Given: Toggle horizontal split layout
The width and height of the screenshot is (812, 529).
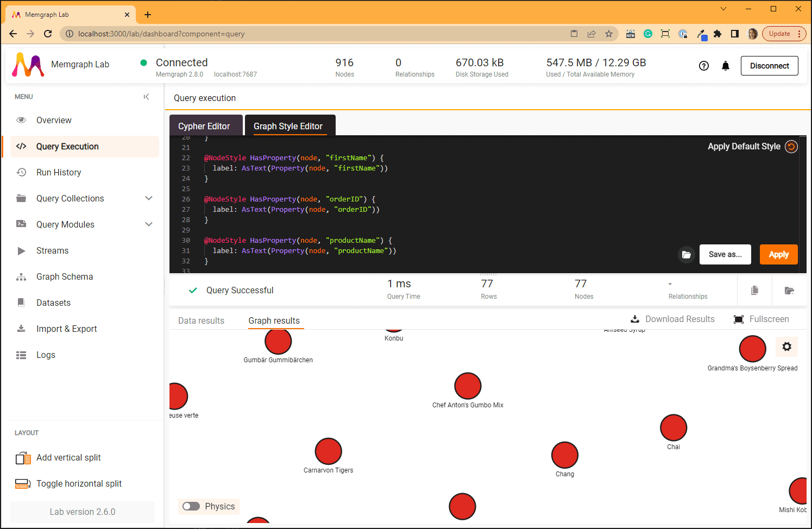Looking at the screenshot, I should click(79, 483).
